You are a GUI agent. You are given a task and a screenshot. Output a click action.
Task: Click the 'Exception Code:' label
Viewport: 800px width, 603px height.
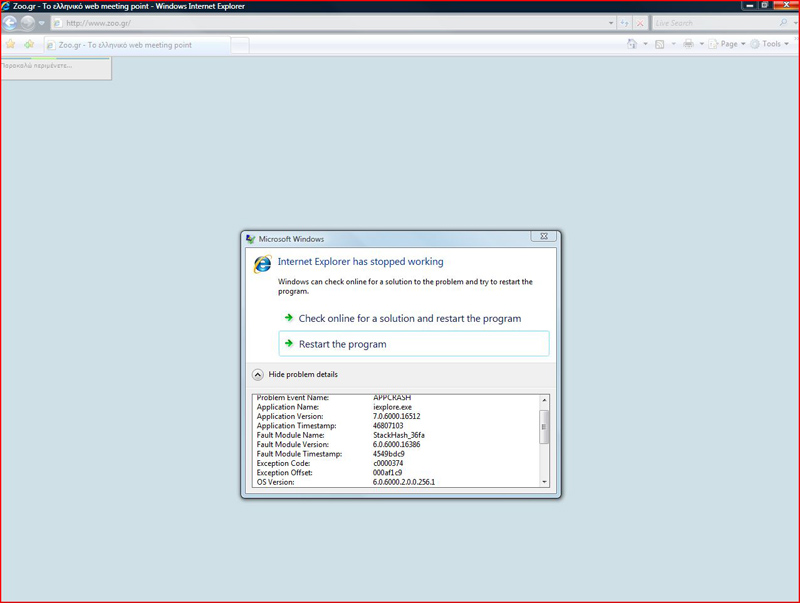[x=283, y=463]
